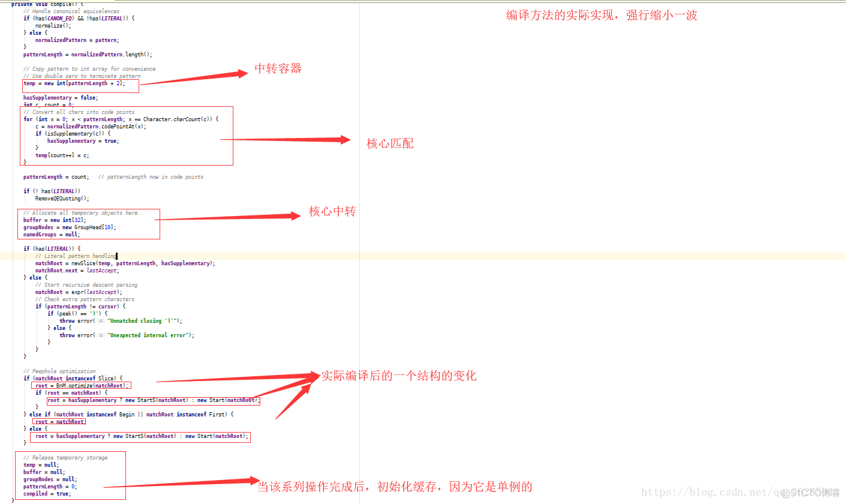Click the line "if (has(CANON_EQ) && !has(LITERAL)) {"
Viewport: 846px width, 504px height.
click(79, 19)
